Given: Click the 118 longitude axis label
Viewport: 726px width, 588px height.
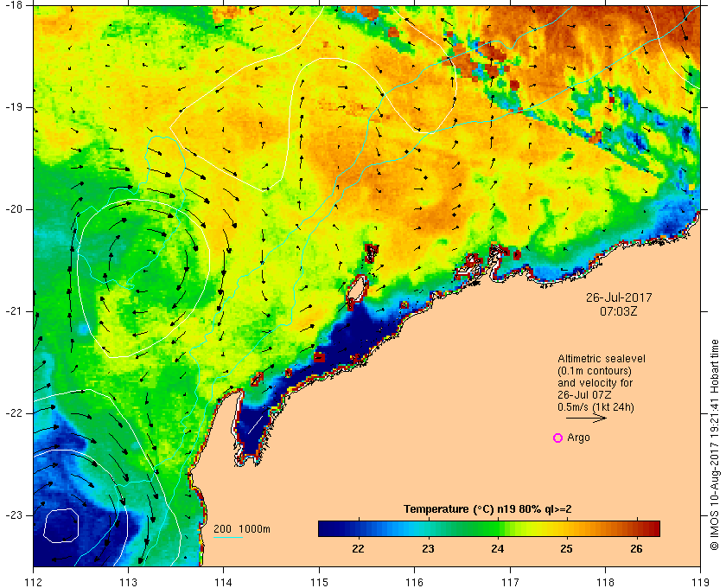Looking at the screenshot, I should (605, 581).
